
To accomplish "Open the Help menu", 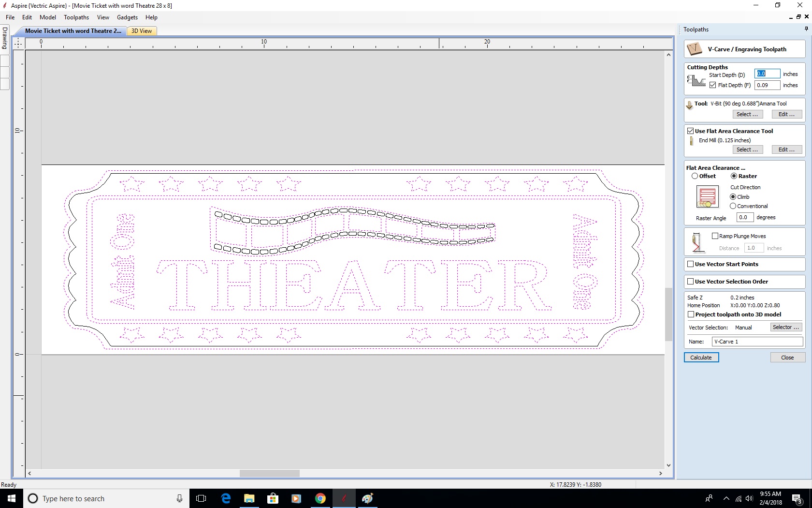I will point(151,17).
